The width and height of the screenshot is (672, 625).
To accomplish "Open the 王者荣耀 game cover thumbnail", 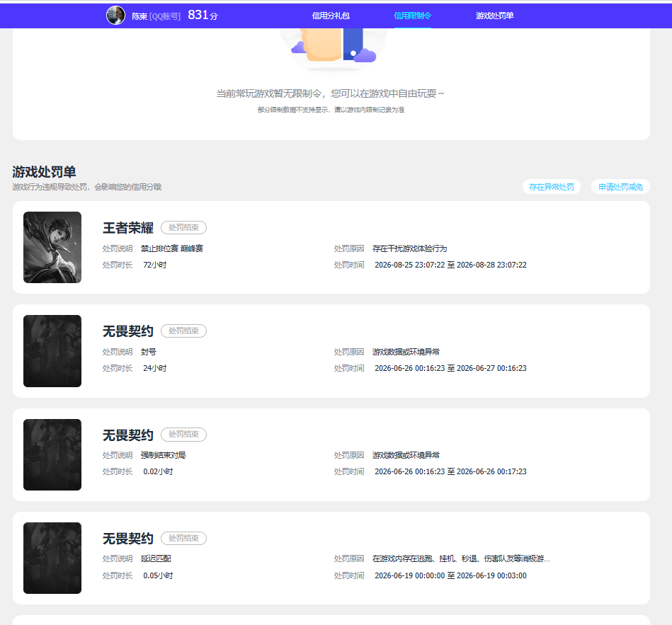I will coord(52,247).
